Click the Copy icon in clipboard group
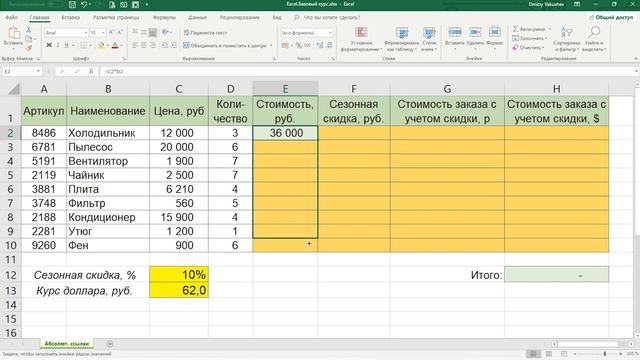The image size is (640, 360). [x=29, y=39]
